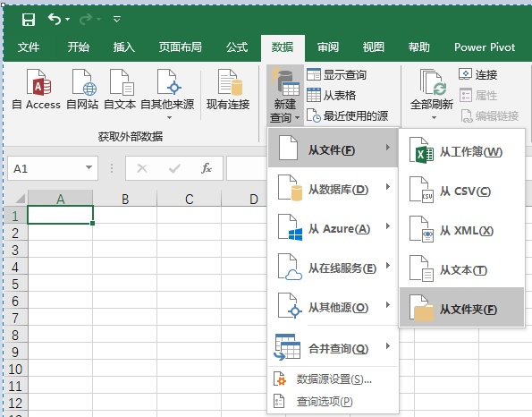Open the 从 Azure(A) submenu

[x=333, y=226]
